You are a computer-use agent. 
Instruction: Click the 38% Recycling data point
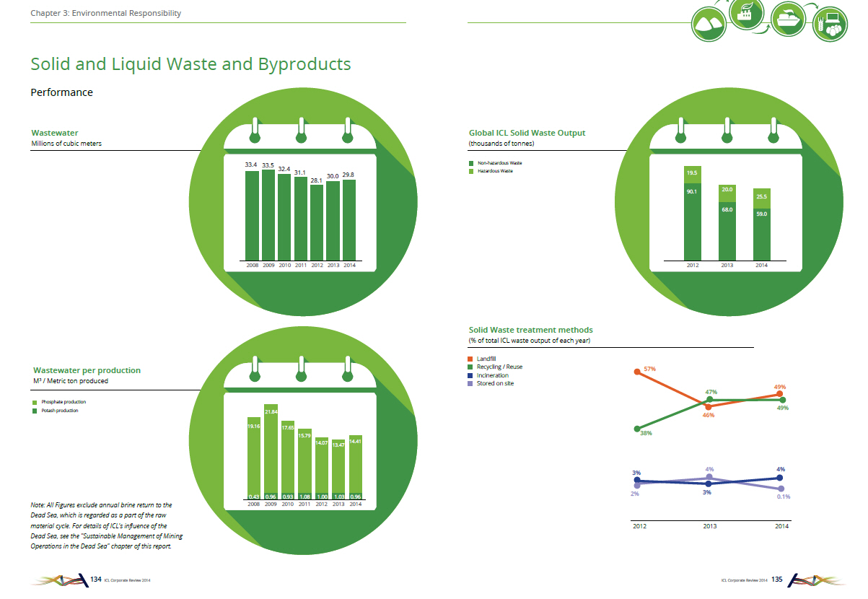tap(636, 429)
